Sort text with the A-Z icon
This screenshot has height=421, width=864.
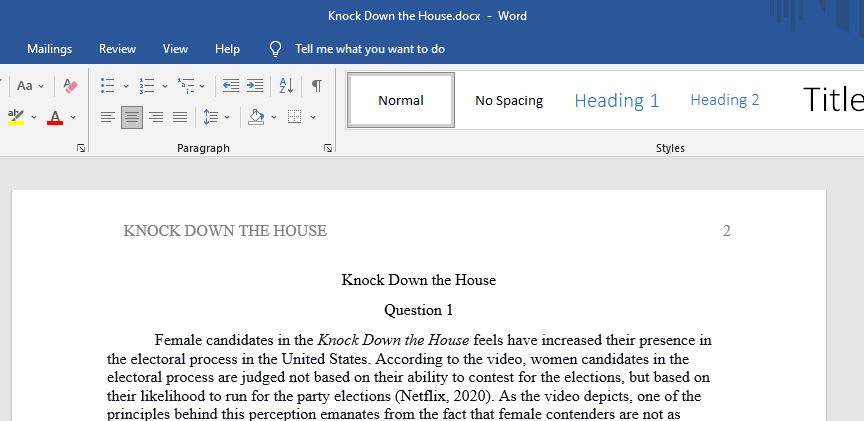(x=287, y=85)
